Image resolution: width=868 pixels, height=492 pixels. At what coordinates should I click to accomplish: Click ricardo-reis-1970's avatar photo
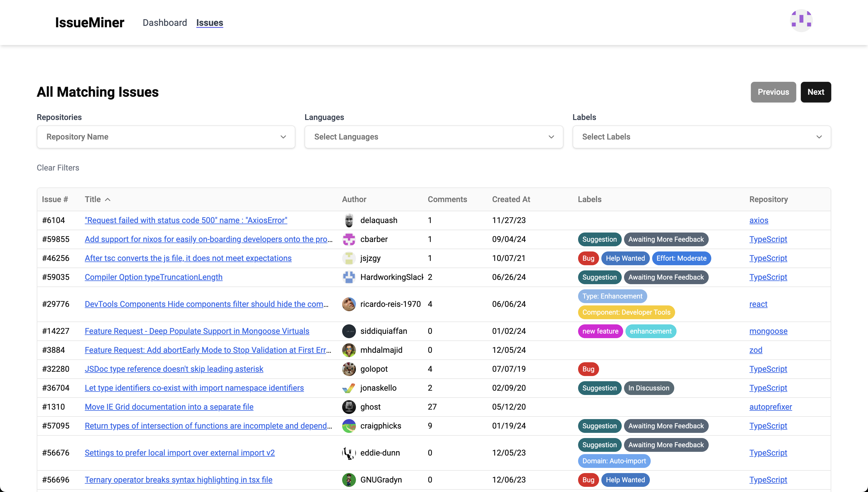click(349, 304)
